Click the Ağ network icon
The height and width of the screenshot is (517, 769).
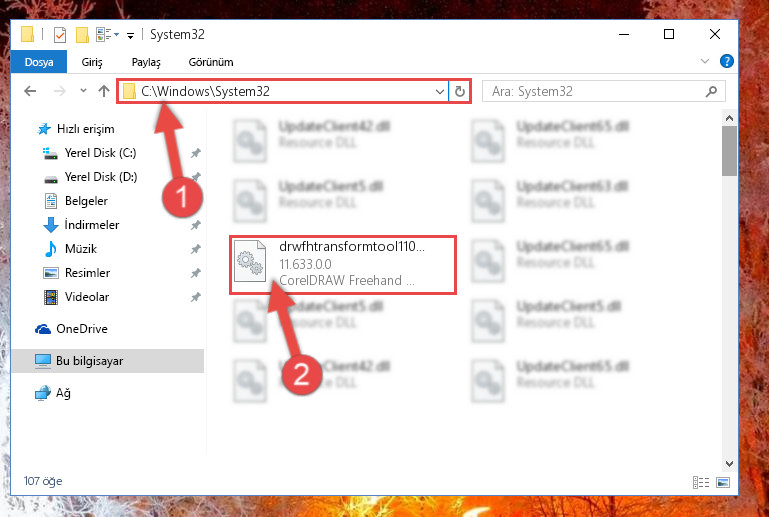click(43, 393)
